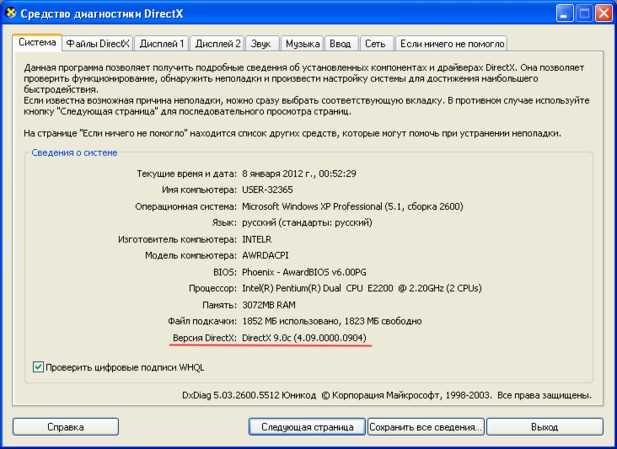Click the Операционная система label
This screenshot has height=449, width=617.
point(186,207)
